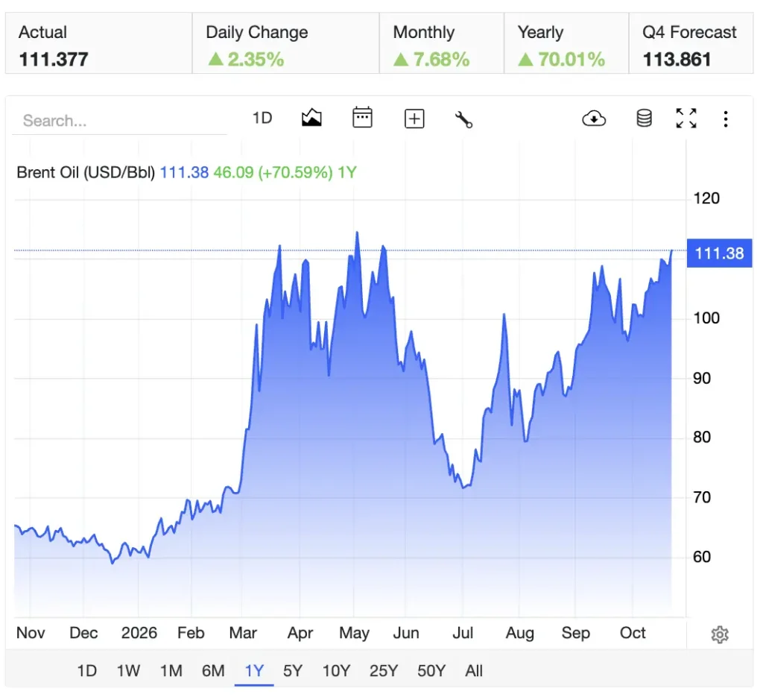Screen dimensions: 763x700
Task: Open the wrench tools icon
Action: pos(463,119)
